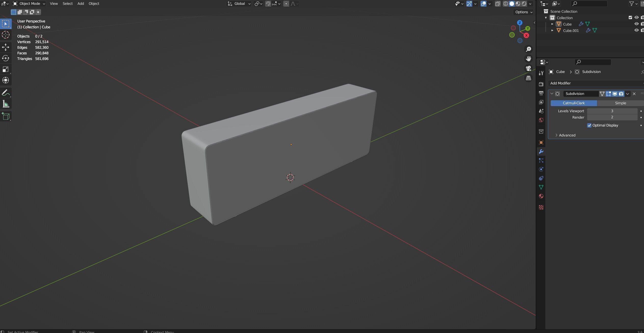Image resolution: width=644 pixels, height=333 pixels.
Task: Expand Cube.001 in the outliner
Action: (552, 30)
